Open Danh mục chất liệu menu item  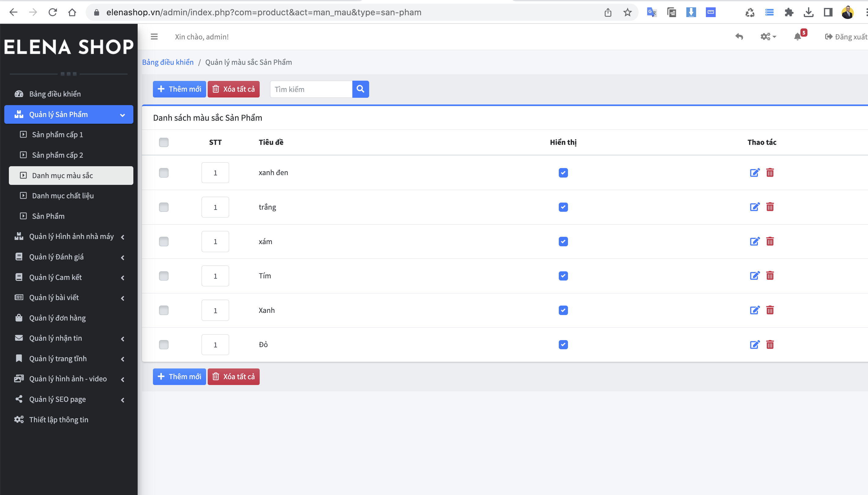pyautogui.click(x=63, y=196)
